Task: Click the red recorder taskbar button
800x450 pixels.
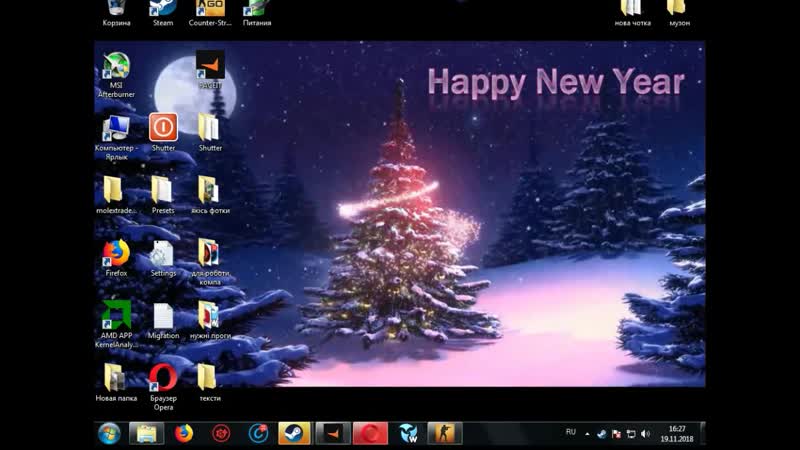Action: (x=370, y=434)
